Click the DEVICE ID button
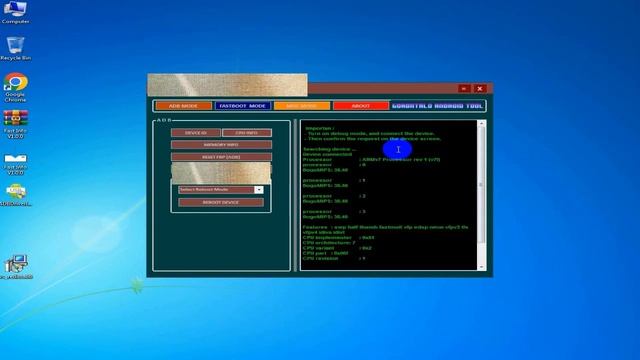The image size is (640, 360). [x=196, y=133]
